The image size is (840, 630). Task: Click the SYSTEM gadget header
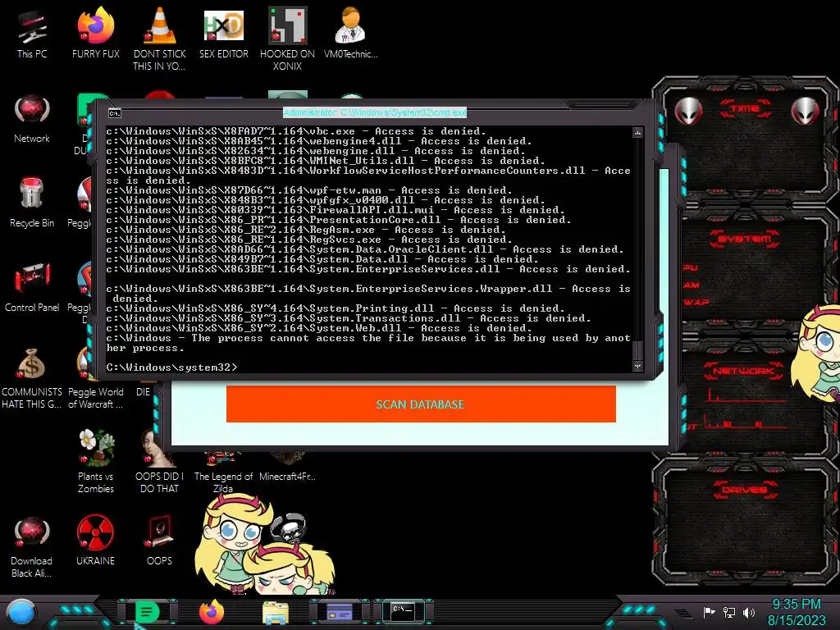[x=745, y=239]
